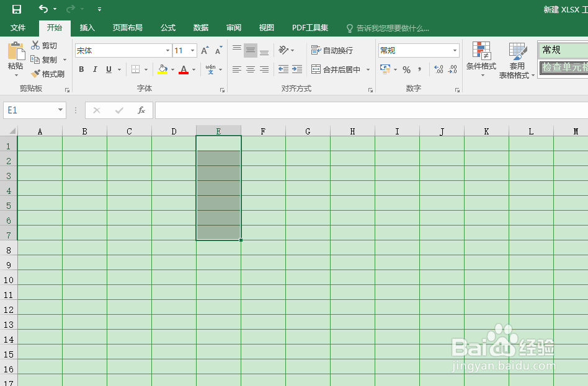Undo the last action

(x=43, y=9)
